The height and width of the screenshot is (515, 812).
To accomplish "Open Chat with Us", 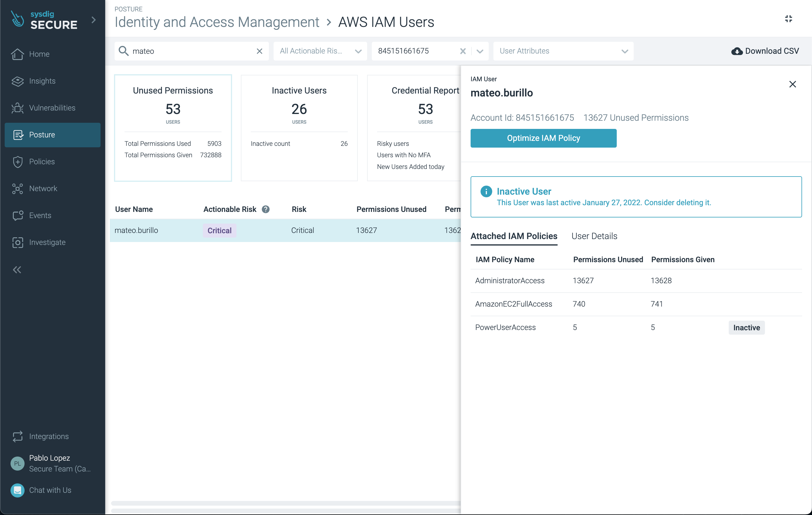I will (41, 490).
